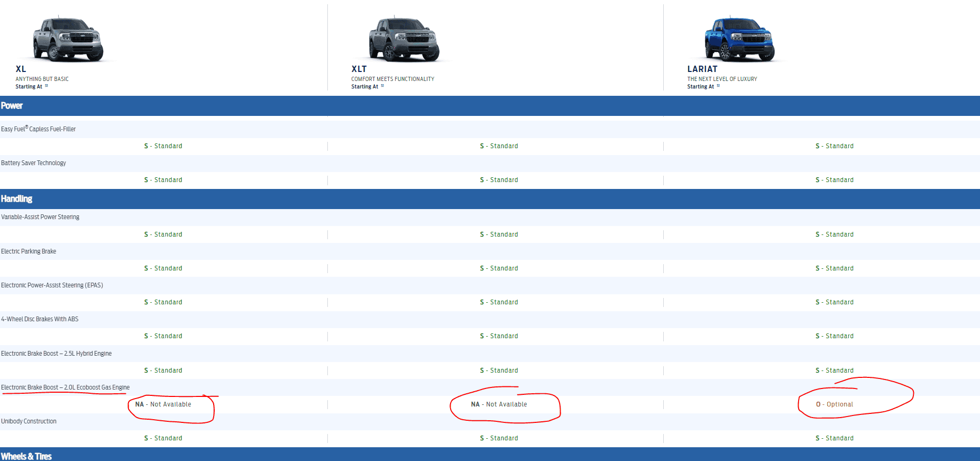Click Electronic Brake Boost 2.0L Ecoboost label

click(65, 387)
